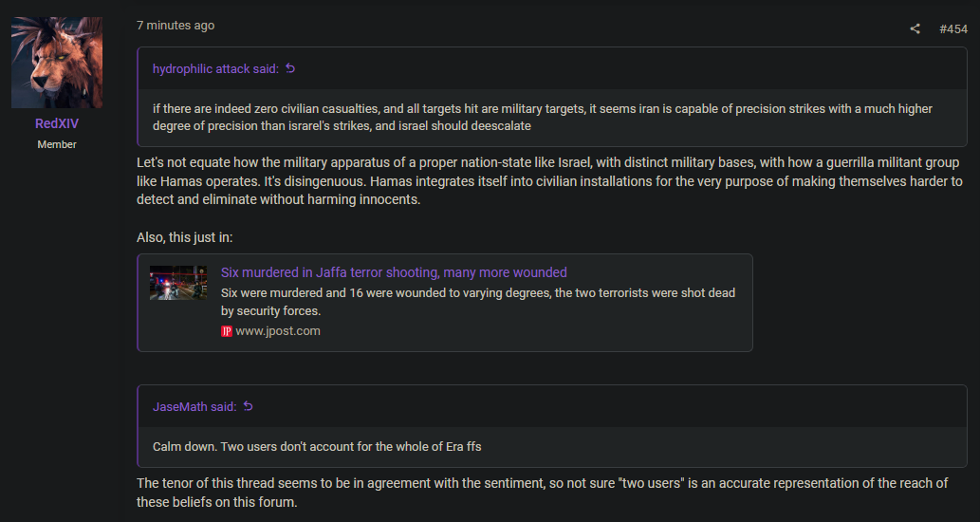
Task: Jump to hydrophilic attack's original post via arrow icon
Action: click(290, 68)
